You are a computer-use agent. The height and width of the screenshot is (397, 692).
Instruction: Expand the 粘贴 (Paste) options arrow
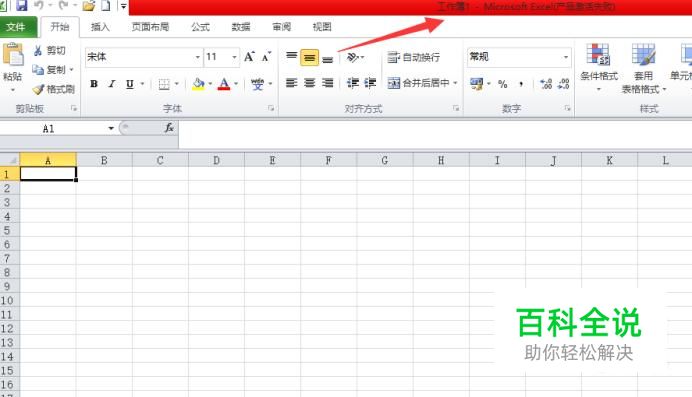pyautogui.click(x=13, y=90)
